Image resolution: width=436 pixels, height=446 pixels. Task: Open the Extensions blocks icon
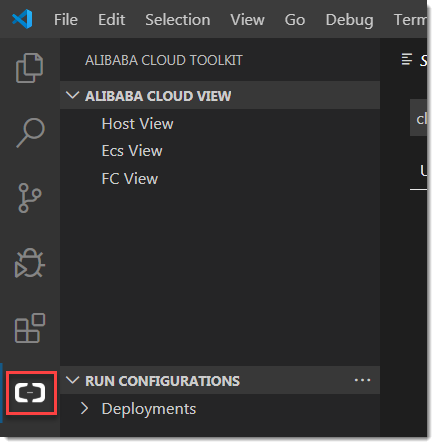pos(30,328)
